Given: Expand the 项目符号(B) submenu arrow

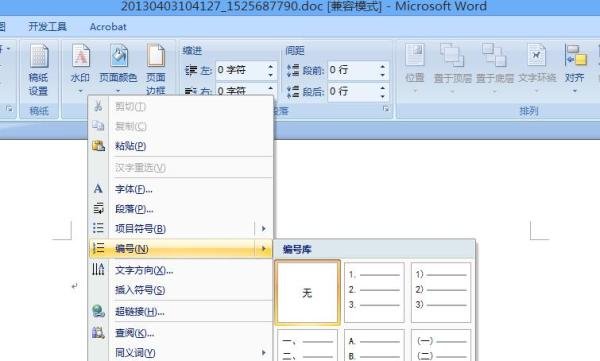Looking at the screenshot, I should coord(264,229).
